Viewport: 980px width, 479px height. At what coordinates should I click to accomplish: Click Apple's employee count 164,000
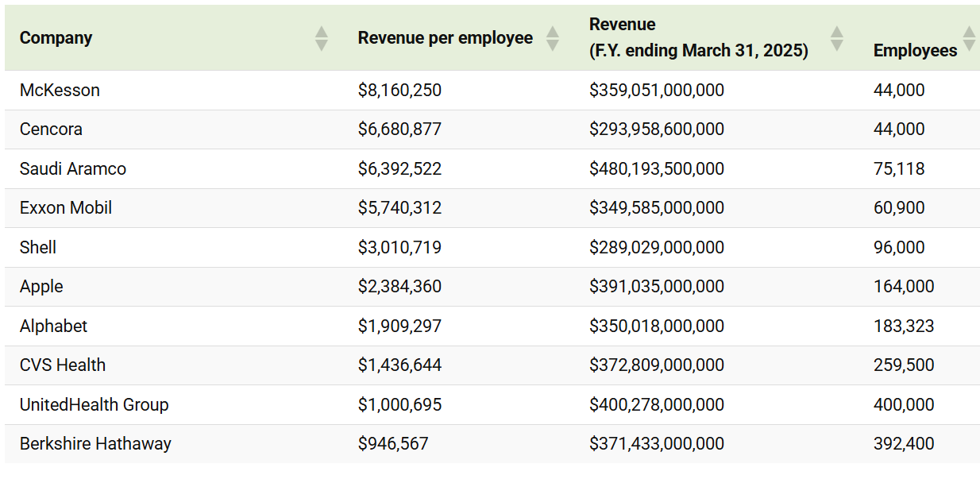(x=903, y=287)
